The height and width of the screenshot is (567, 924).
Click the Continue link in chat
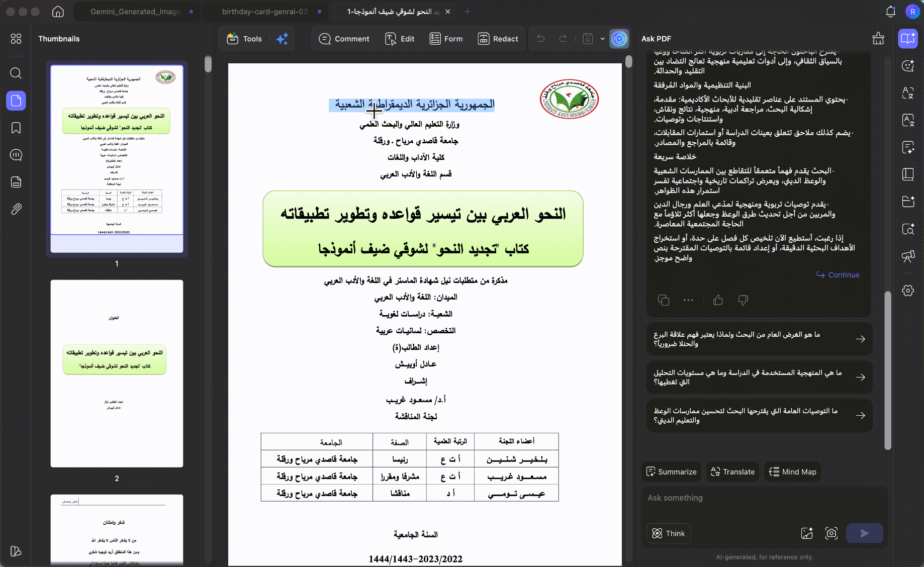click(x=838, y=275)
